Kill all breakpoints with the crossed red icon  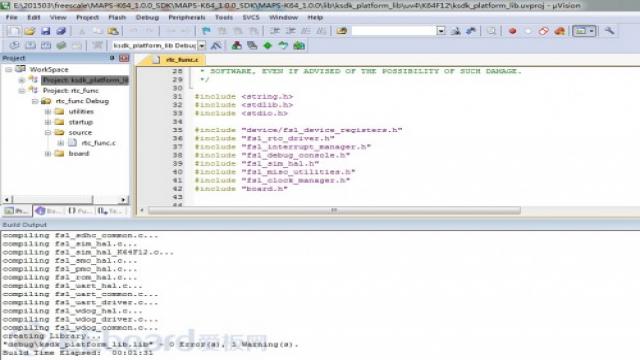click(543, 31)
